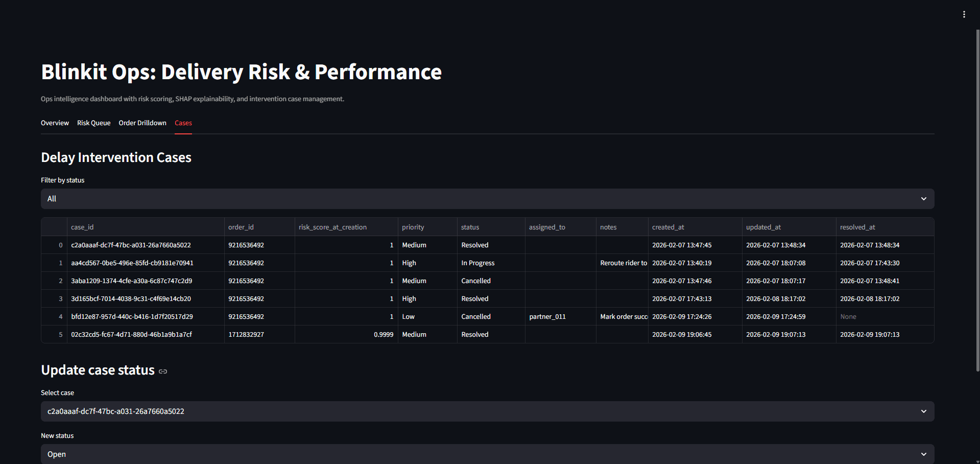
Task: Sort by the case_id column header
Action: click(145, 227)
